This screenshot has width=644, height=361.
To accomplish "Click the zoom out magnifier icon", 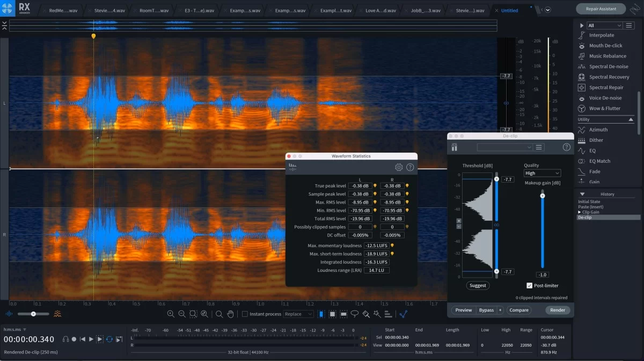I will pos(182,314).
